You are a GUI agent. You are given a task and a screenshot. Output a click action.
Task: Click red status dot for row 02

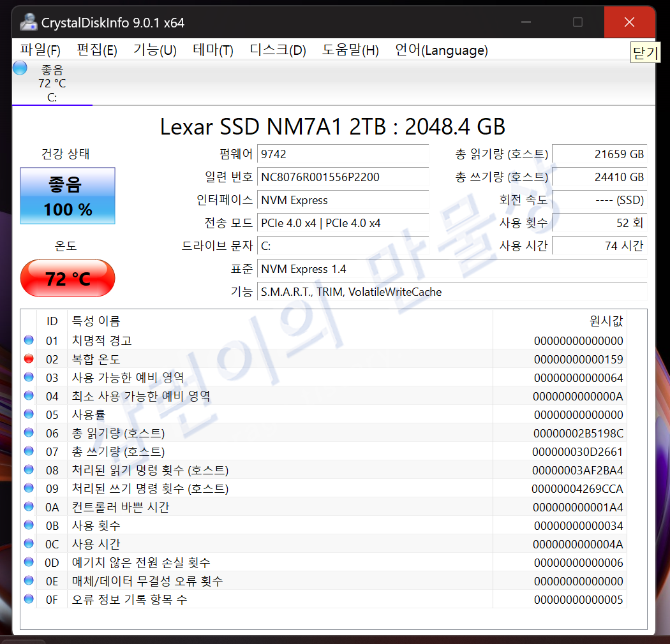29,358
